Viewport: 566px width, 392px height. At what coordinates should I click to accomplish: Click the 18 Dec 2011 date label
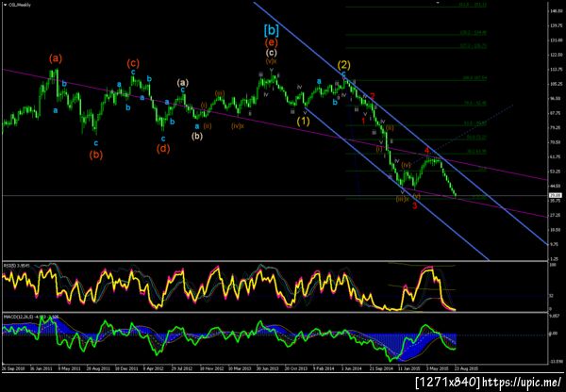127,369
